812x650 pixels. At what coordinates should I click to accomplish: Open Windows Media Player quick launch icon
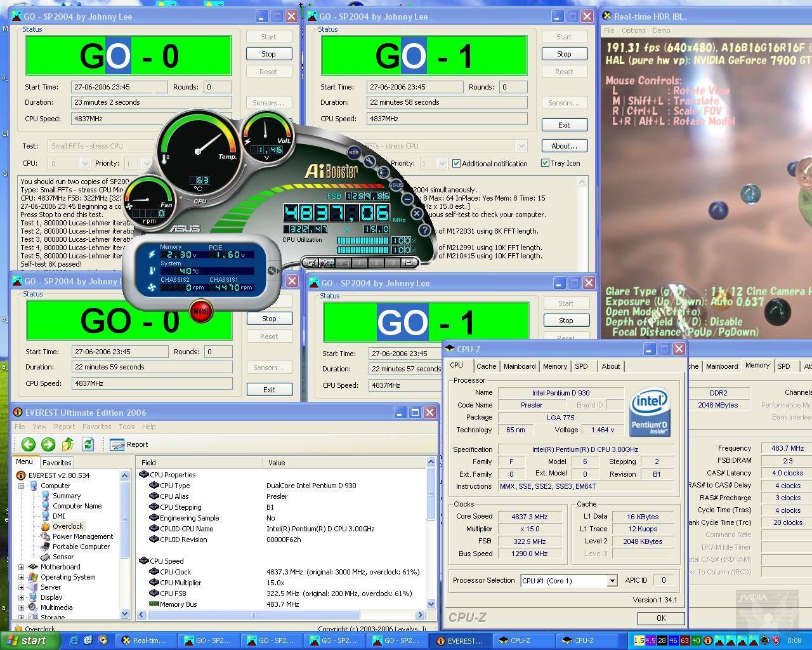click(102, 640)
